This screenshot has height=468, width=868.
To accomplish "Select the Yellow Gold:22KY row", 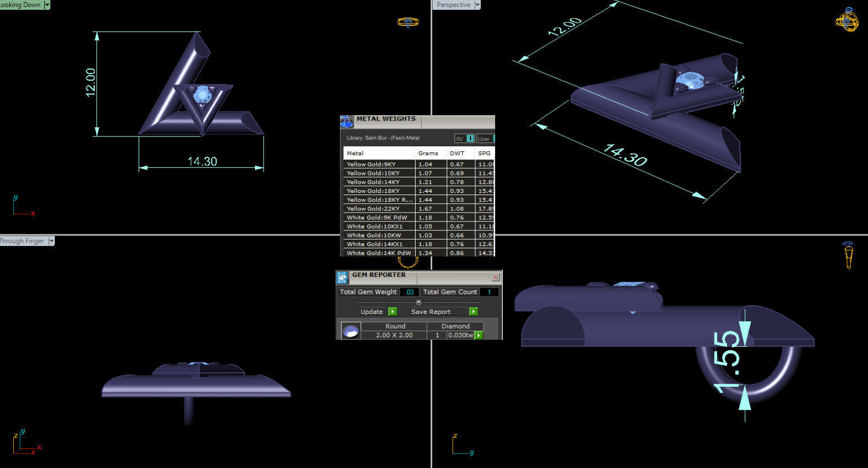I will 419,209.
